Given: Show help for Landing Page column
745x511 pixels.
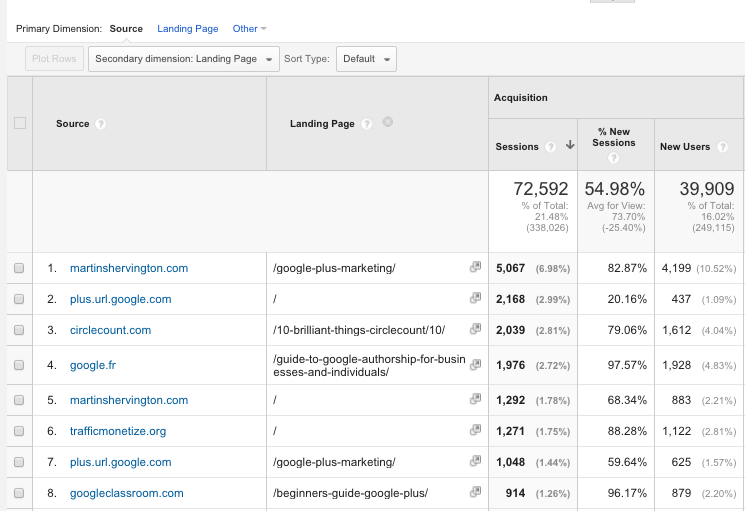Looking at the screenshot, I should pyautogui.click(x=366, y=124).
